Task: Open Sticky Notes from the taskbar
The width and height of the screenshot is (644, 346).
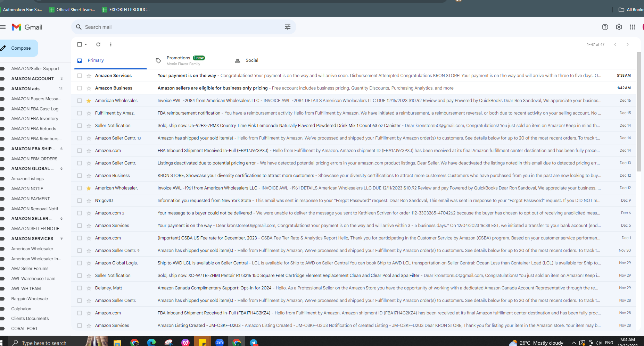Action: click(203, 343)
